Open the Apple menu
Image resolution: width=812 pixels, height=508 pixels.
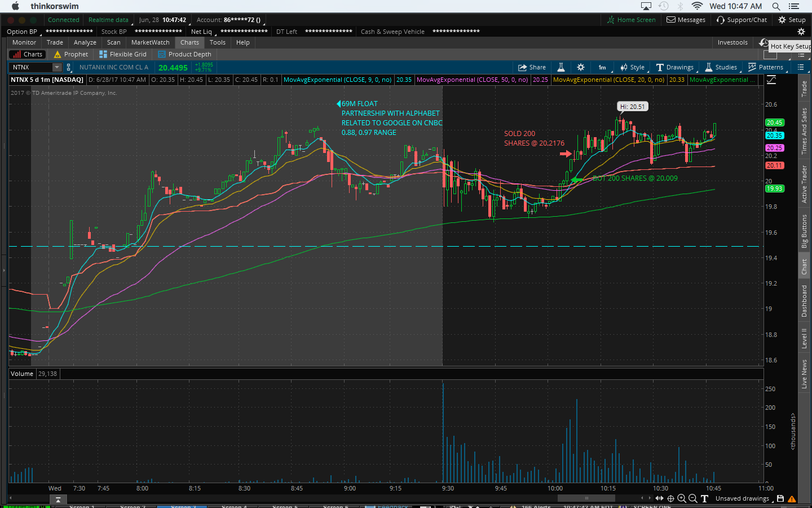pos(15,6)
